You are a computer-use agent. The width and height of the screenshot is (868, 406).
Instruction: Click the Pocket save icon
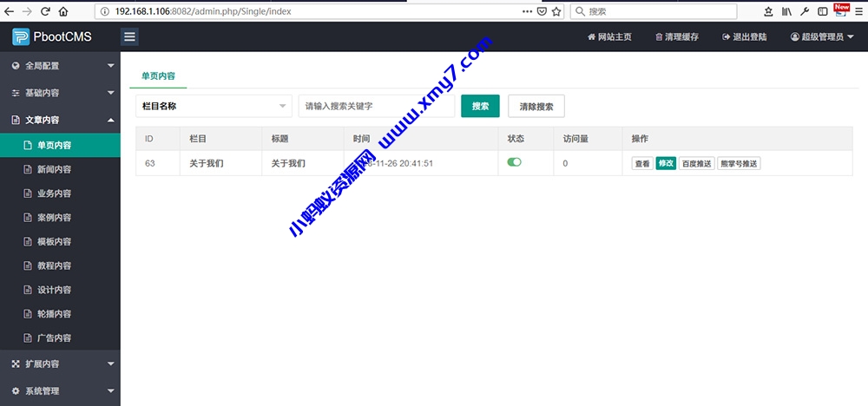tap(542, 11)
